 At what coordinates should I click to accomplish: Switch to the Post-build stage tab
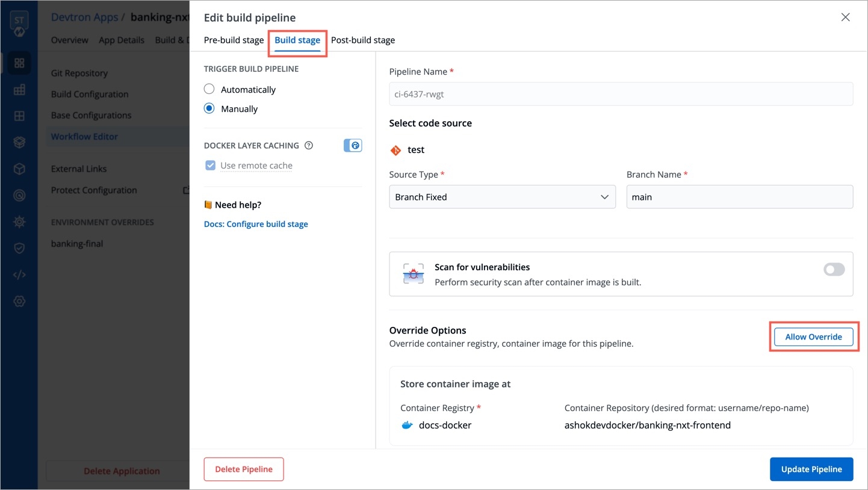(363, 40)
